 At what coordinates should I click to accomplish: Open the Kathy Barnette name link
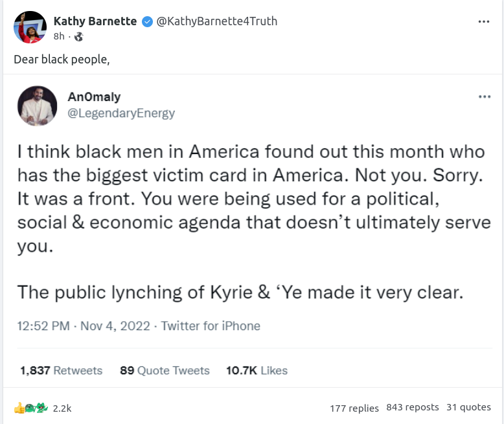[95, 21]
